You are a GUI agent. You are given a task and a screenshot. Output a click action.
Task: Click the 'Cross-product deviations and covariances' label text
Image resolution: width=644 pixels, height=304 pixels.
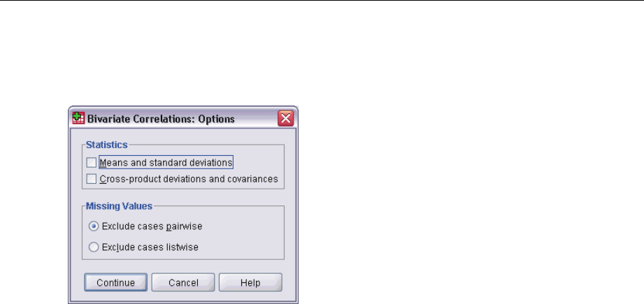189,179
